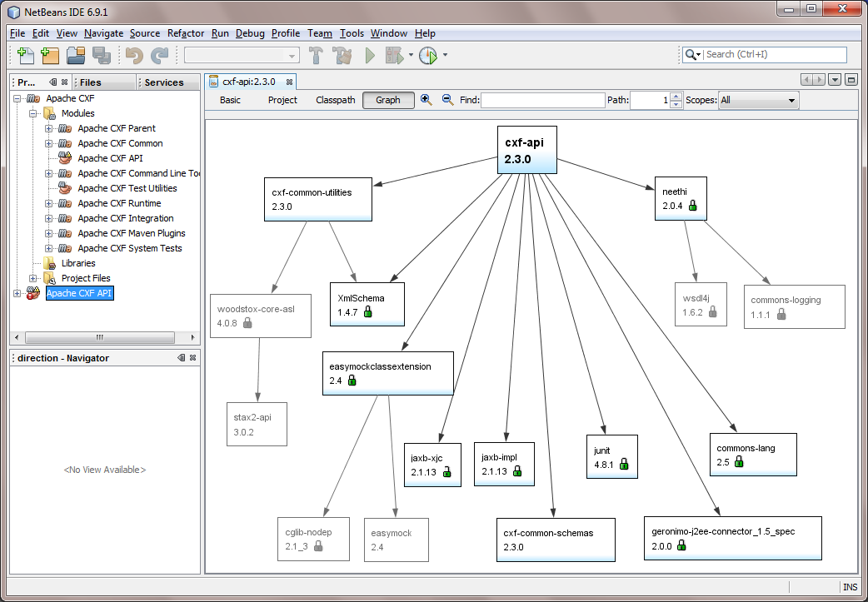Zoom in on the dependency graph
The width and height of the screenshot is (868, 602).
coord(426,100)
